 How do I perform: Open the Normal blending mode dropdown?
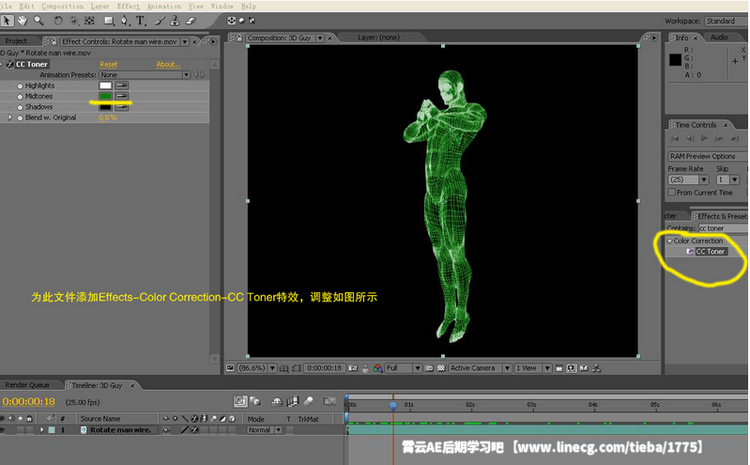(x=265, y=430)
